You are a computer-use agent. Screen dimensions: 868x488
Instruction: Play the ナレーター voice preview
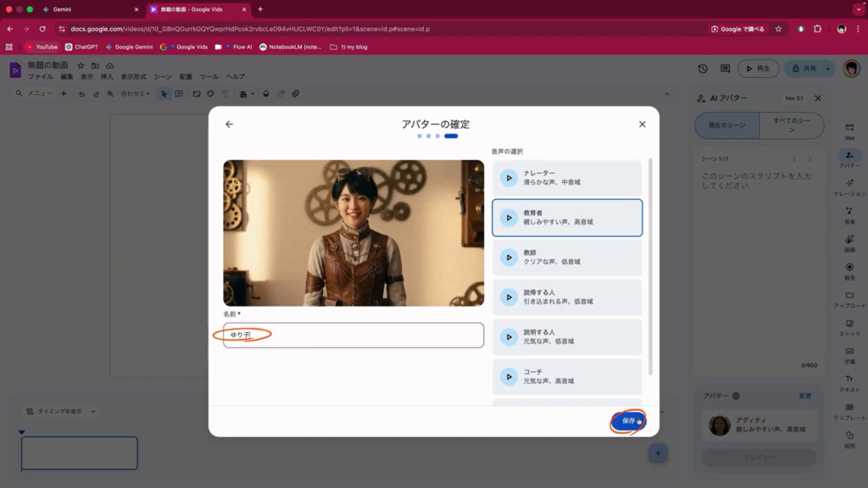coord(509,178)
